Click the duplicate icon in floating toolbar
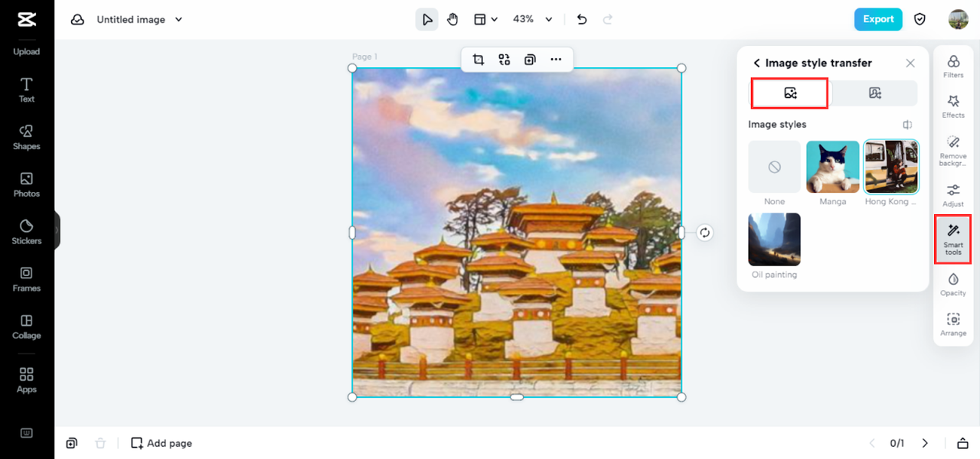Screen dimensions: 980x459 [530, 60]
